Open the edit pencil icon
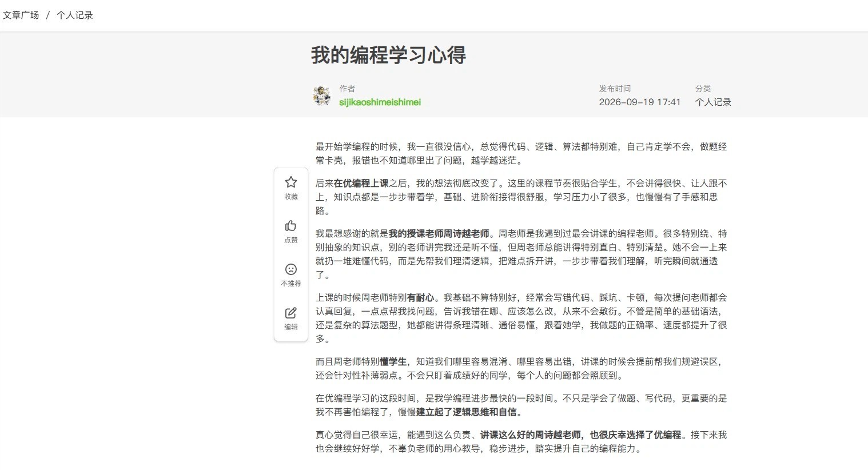The width and height of the screenshot is (868, 470). pos(291,313)
